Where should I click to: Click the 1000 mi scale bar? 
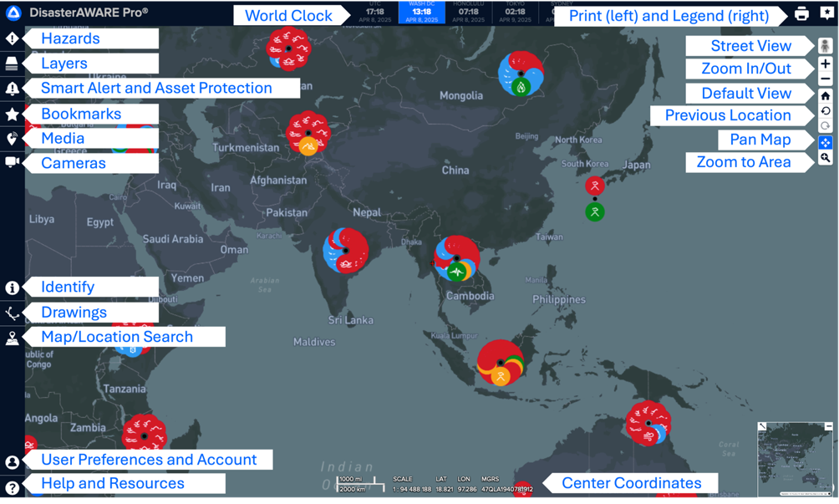tap(356, 480)
